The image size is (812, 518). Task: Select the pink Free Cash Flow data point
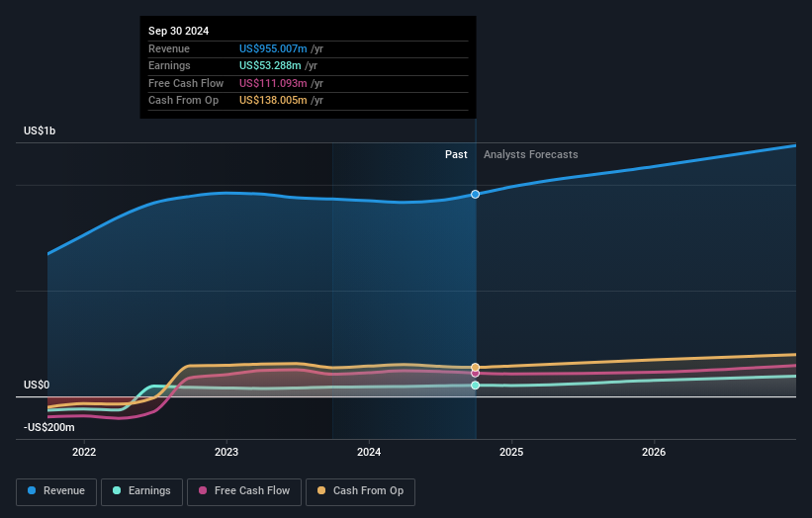475,373
